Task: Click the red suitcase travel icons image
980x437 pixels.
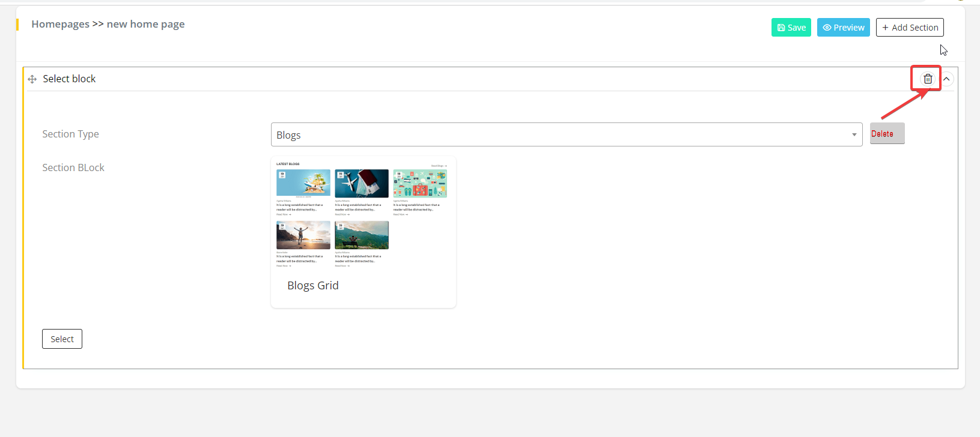Action: pos(420,183)
